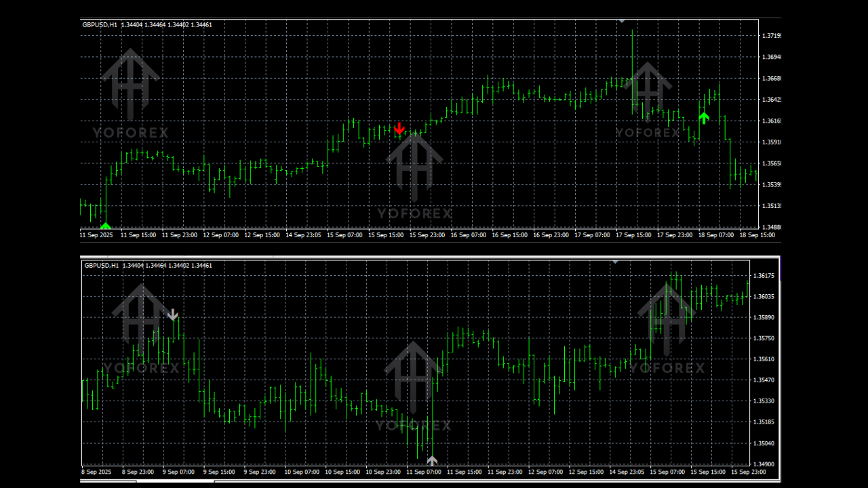
Task: Click the 1.34900 price level on lower scale
Action: pyautogui.click(x=764, y=464)
